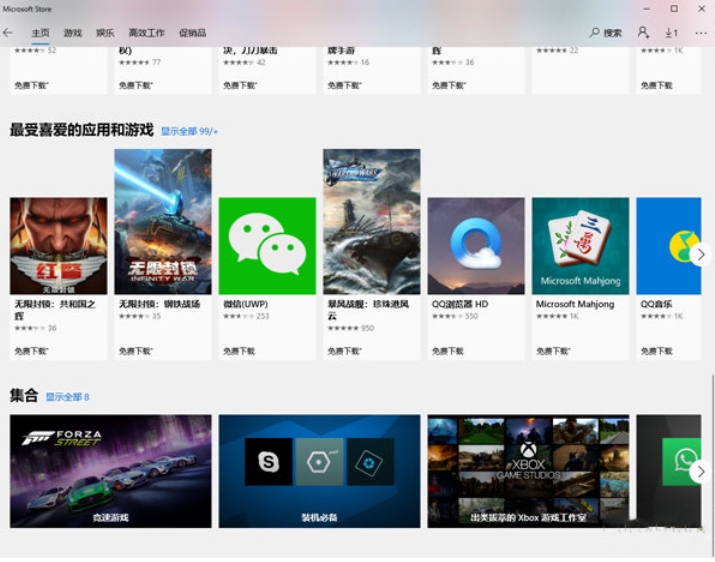Open the user account icon
715x562 pixels.
click(x=643, y=32)
